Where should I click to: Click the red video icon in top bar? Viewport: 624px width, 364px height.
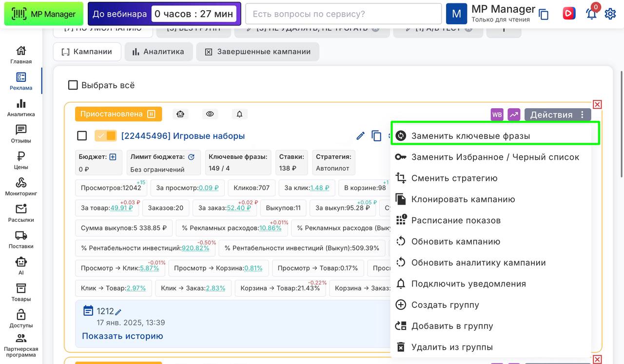(x=568, y=14)
